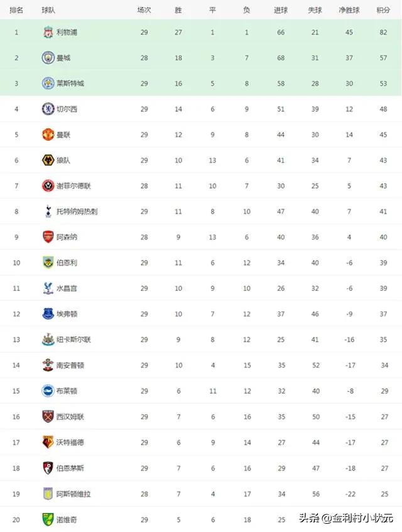The width and height of the screenshot is (402, 532).
Task: Open team link 谢菲尔德联
Action: tap(73, 186)
